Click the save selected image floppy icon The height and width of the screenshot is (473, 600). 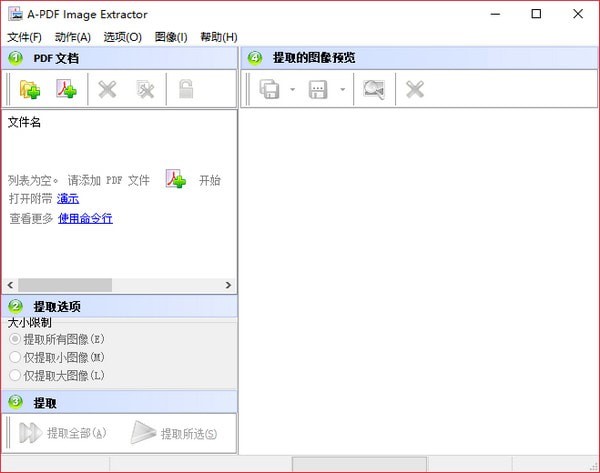pyautogui.click(x=319, y=90)
